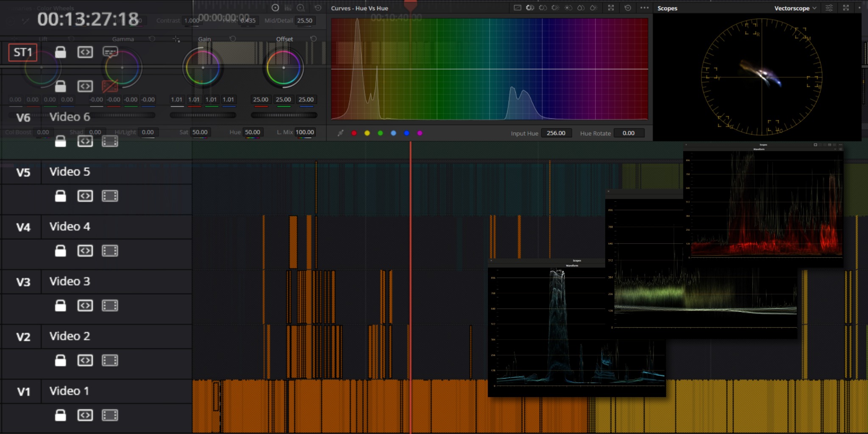Switch to the custom curves mode icon
This screenshot has width=868, height=434.
point(517,8)
